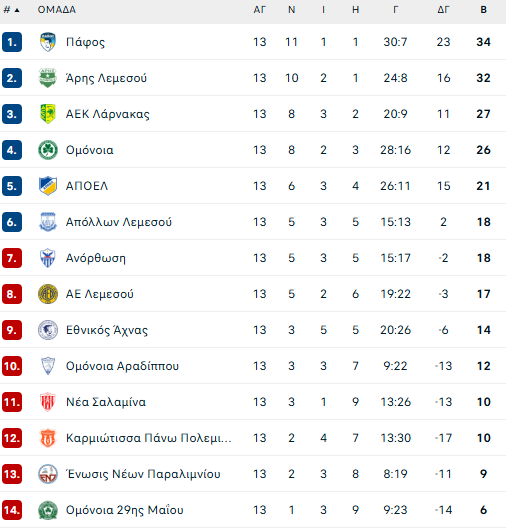The height and width of the screenshot is (531, 506).
Task: Click the Ένωσις Νέων Παραλιμνίου logo
Action: 47,474
